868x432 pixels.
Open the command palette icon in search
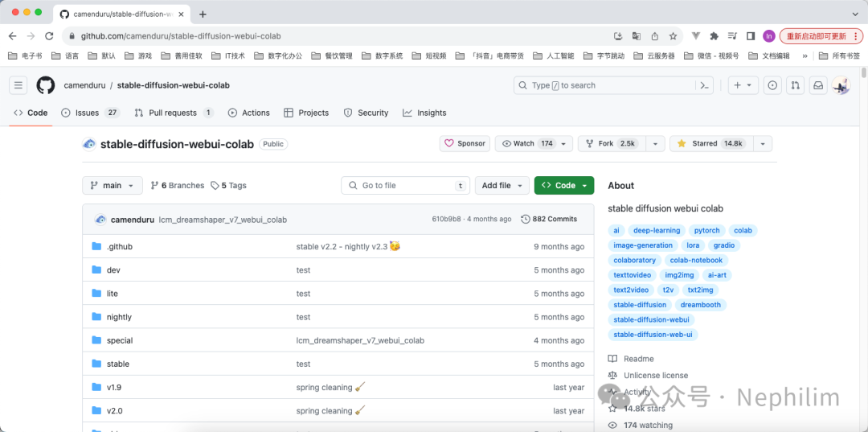704,85
